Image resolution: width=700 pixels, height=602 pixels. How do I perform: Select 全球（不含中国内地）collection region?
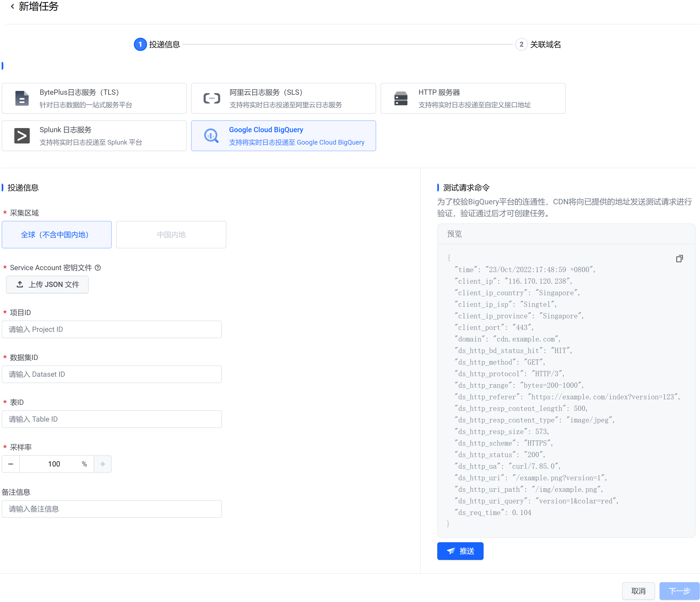(56, 235)
